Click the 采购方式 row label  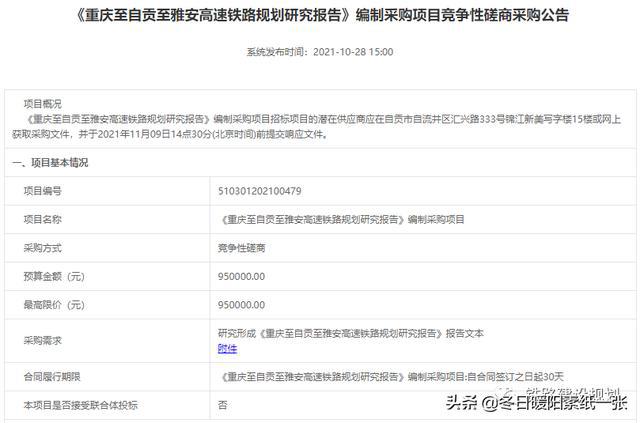click(42, 246)
